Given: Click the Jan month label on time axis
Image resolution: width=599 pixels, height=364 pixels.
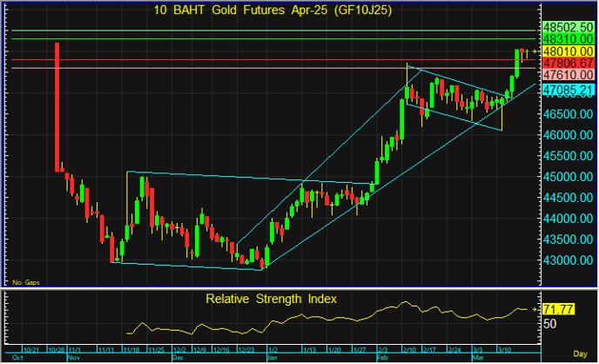Looking at the screenshot, I should coord(272,357).
